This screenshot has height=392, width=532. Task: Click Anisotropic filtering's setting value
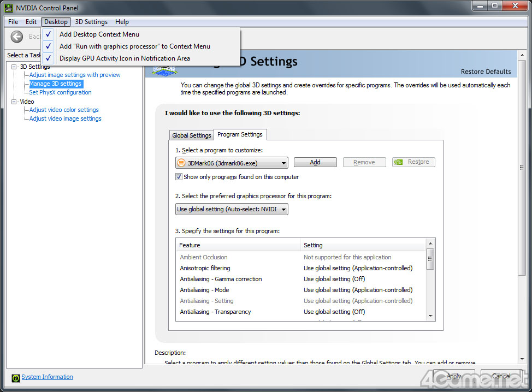click(358, 268)
